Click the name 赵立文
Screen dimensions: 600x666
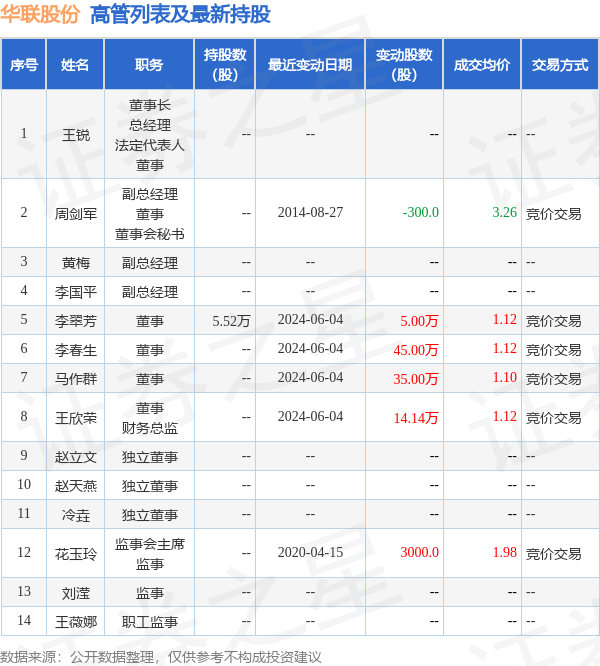tap(76, 457)
